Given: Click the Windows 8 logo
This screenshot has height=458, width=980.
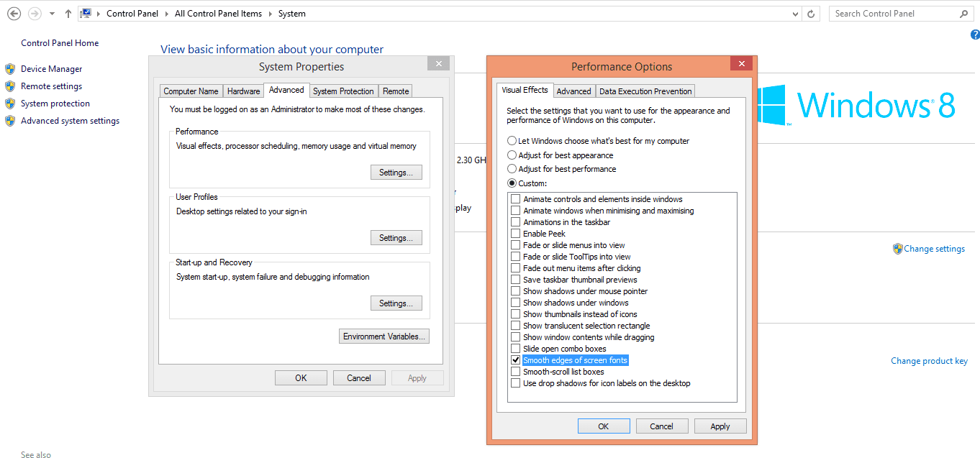Looking at the screenshot, I should click(x=855, y=105).
